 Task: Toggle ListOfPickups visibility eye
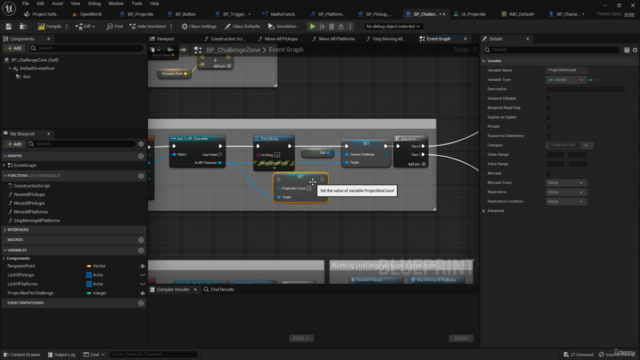[142, 275]
